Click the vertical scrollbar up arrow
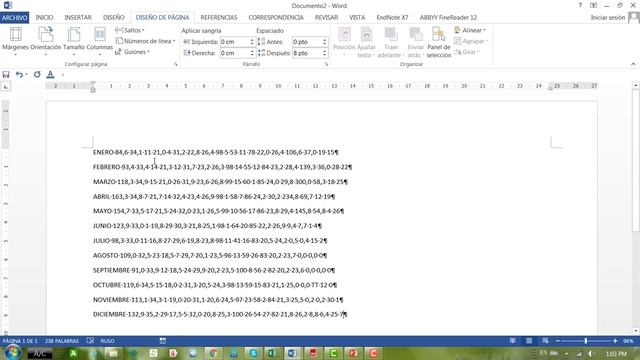Image resolution: width=640 pixels, height=360 pixels. (636, 85)
